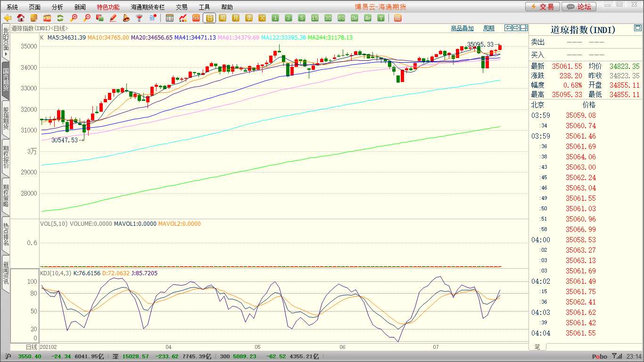The image size is (644, 362).
Task: Switch to 4hr period
Action: click(368, 18)
